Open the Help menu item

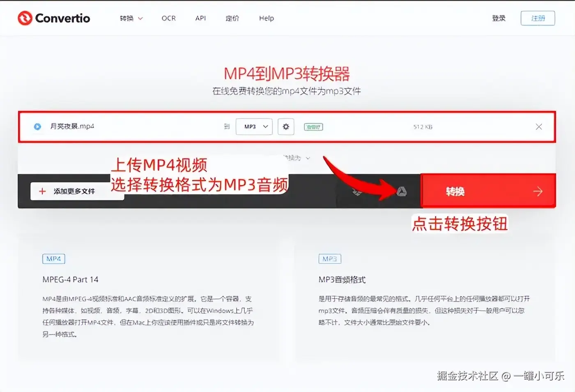pos(266,18)
